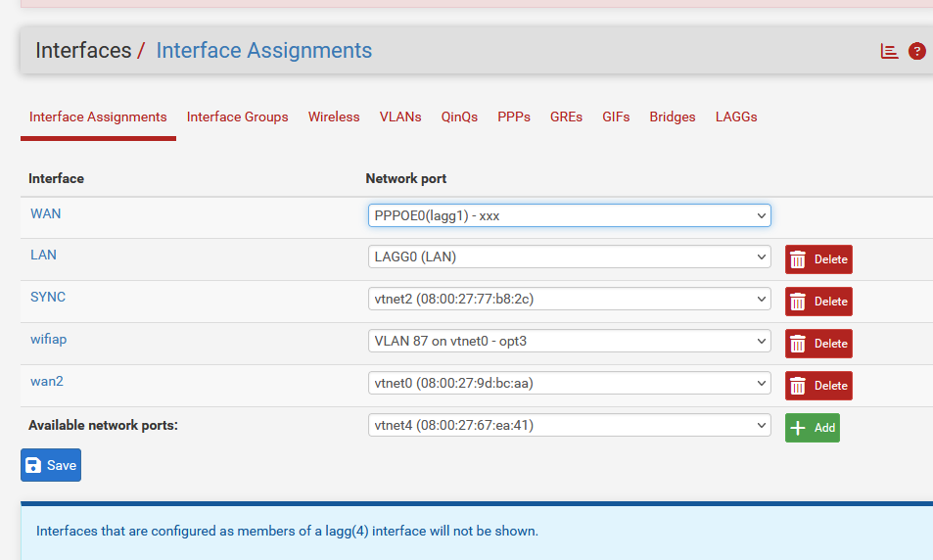Select the Bridges tab

(x=673, y=117)
